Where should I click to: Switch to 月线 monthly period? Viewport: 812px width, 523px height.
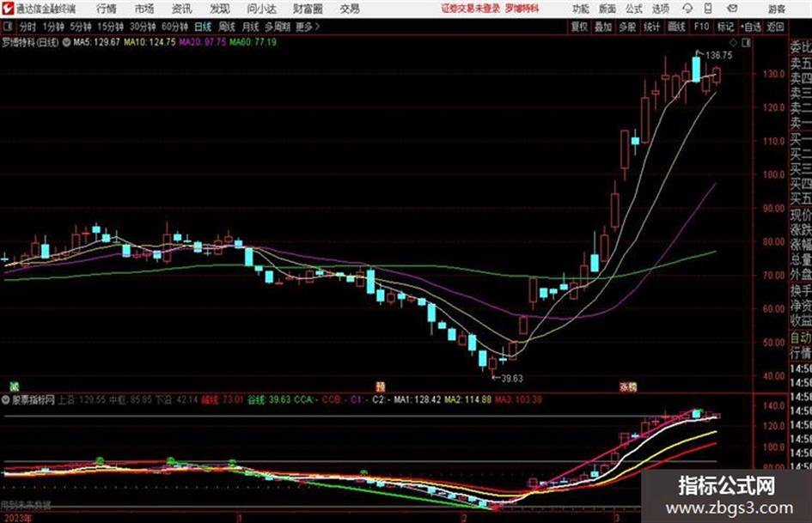coord(251,27)
